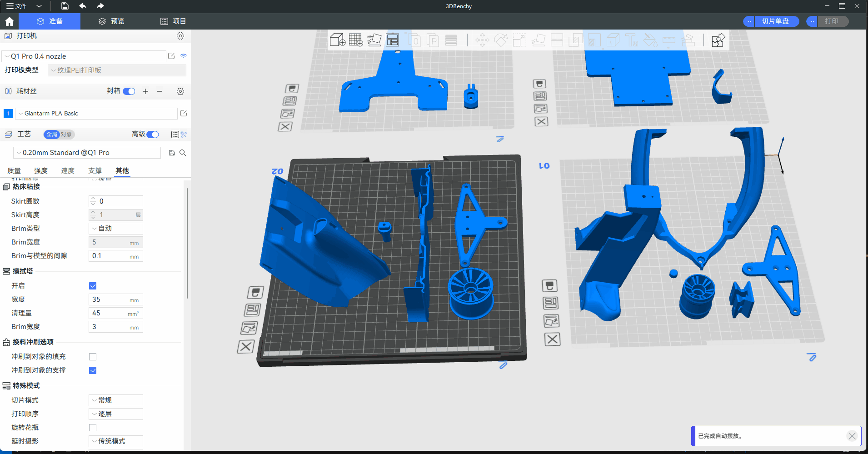Toggle the 高级 advanced mode switch

[x=153, y=134]
